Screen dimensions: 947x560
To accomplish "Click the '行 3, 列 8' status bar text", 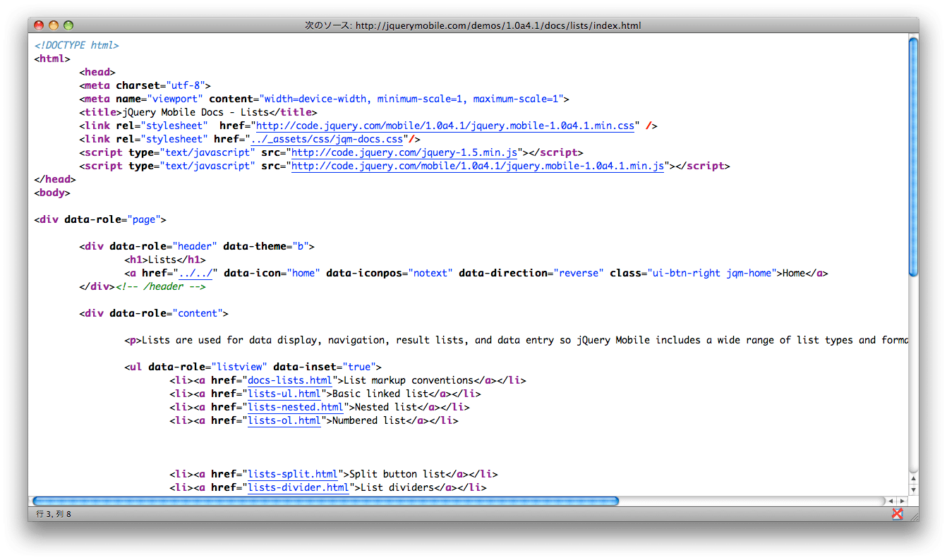I will [x=54, y=514].
